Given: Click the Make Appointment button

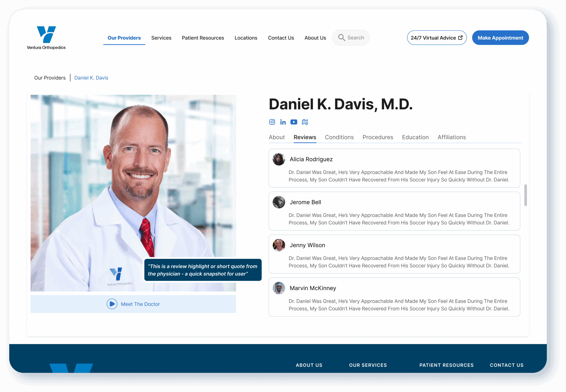Looking at the screenshot, I should tap(500, 38).
